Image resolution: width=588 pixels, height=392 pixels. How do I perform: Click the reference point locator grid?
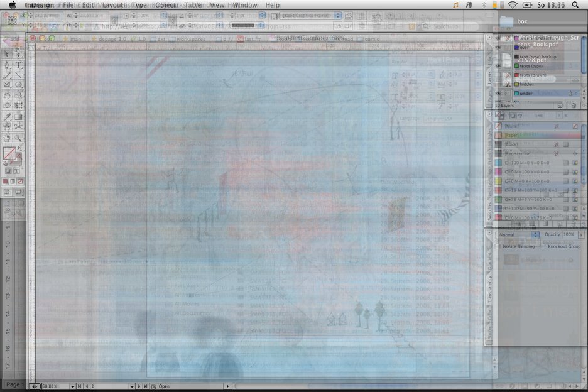tap(12, 19)
